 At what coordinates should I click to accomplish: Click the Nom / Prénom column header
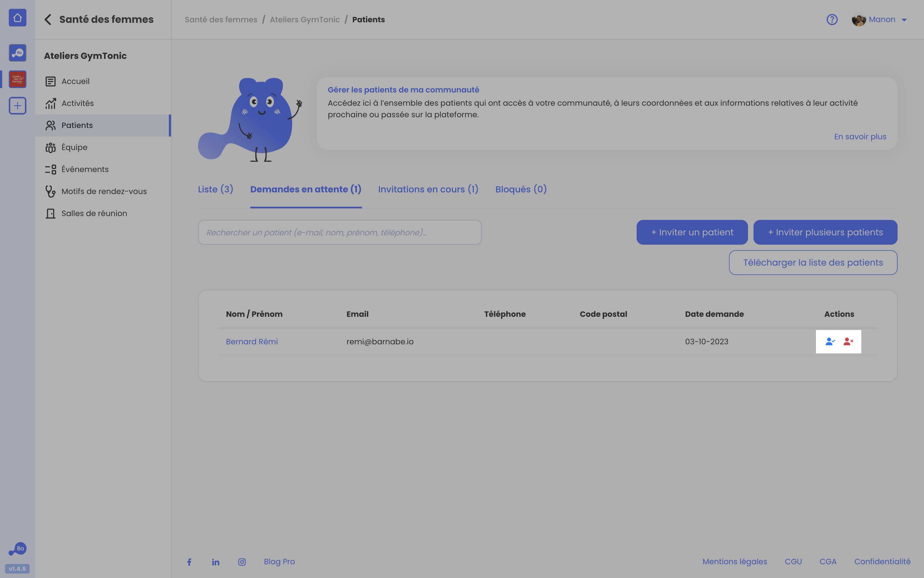pyautogui.click(x=254, y=314)
